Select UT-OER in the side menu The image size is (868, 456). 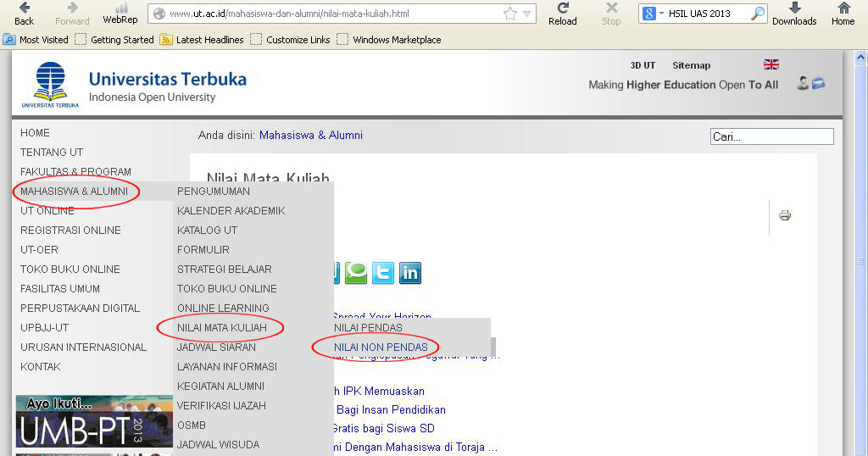tap(39, 249)
